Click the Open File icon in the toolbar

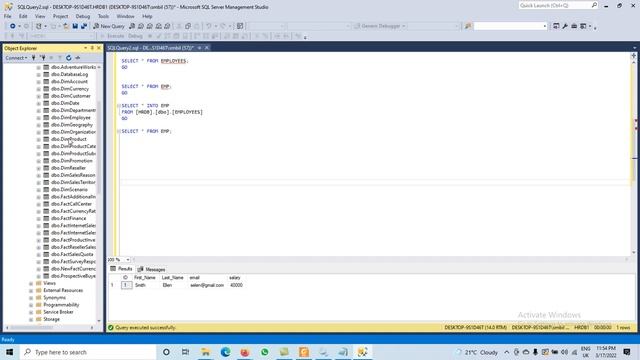(66, 26)
